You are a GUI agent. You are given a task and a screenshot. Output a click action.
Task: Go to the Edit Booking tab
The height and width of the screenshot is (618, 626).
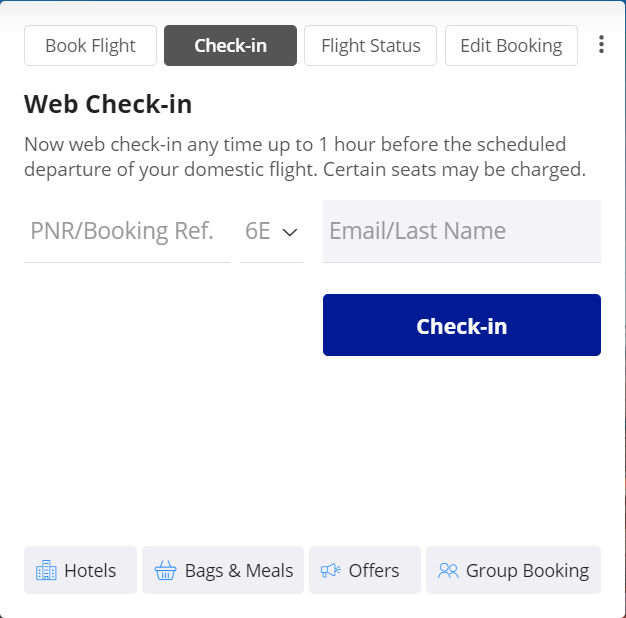point(511,46)
